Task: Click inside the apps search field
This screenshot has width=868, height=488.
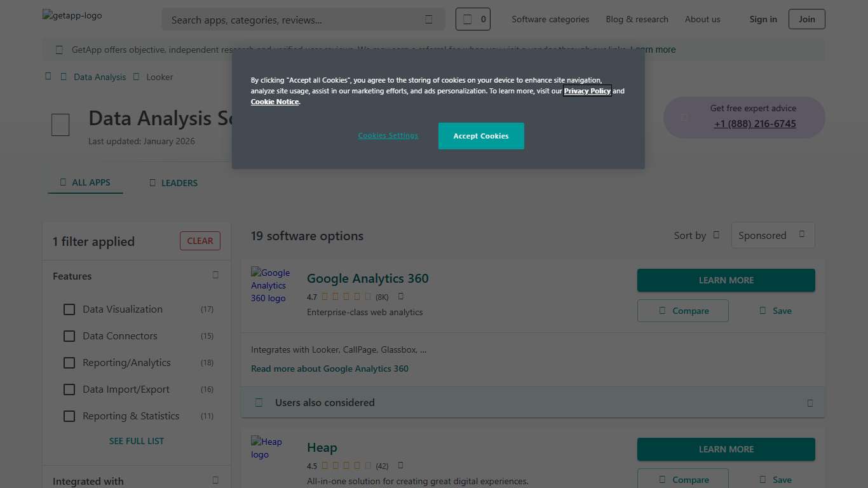Action: 286,20
